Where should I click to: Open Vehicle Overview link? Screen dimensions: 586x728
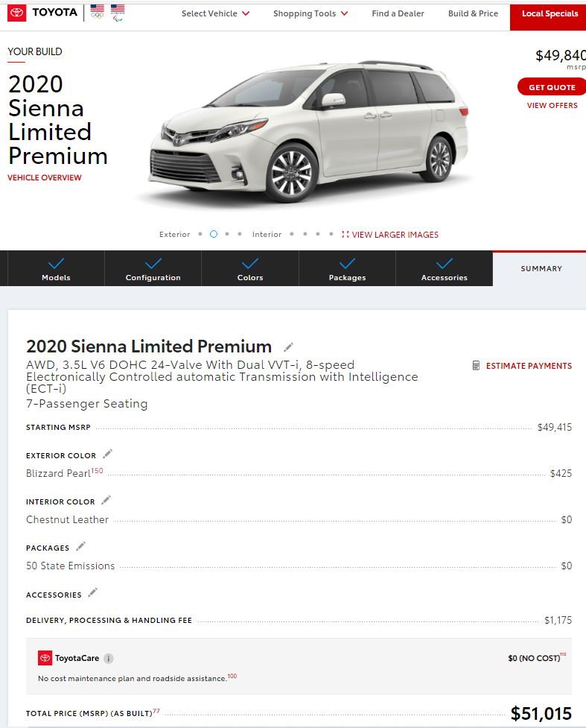(45, 177)
